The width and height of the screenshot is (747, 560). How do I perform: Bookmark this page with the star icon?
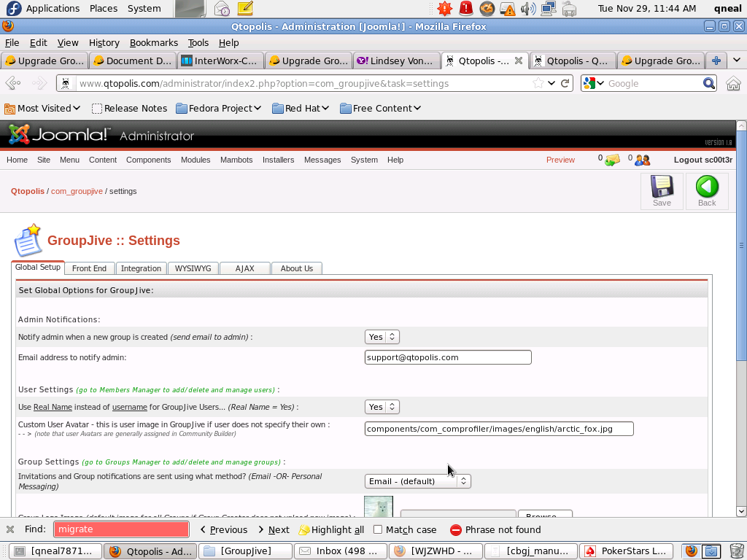point(538,83)
